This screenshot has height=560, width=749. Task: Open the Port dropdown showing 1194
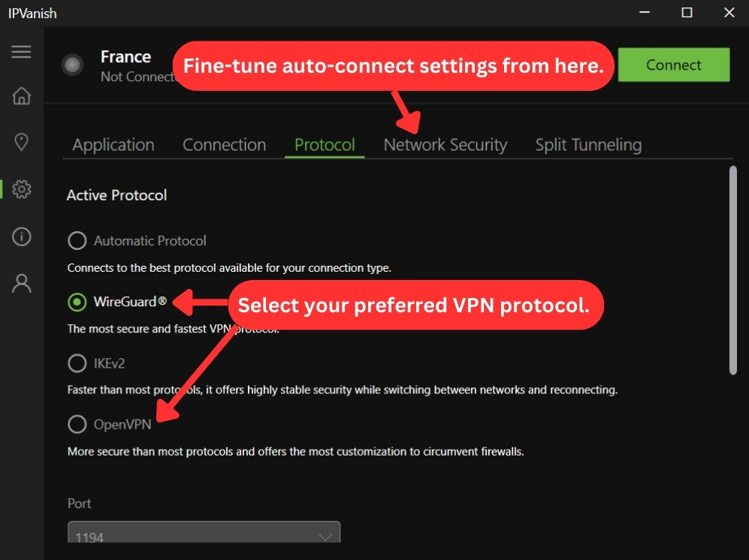pos(204,532)
